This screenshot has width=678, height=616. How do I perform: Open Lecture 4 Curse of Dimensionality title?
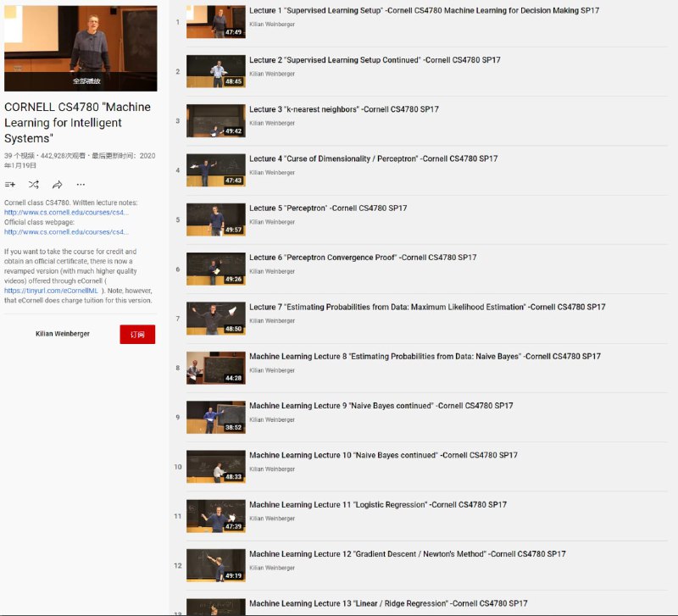(373, 159)
